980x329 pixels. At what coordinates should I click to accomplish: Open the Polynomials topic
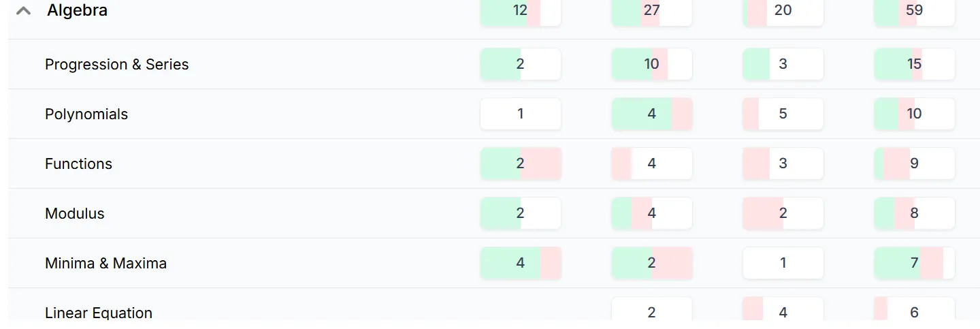point(86,114)
